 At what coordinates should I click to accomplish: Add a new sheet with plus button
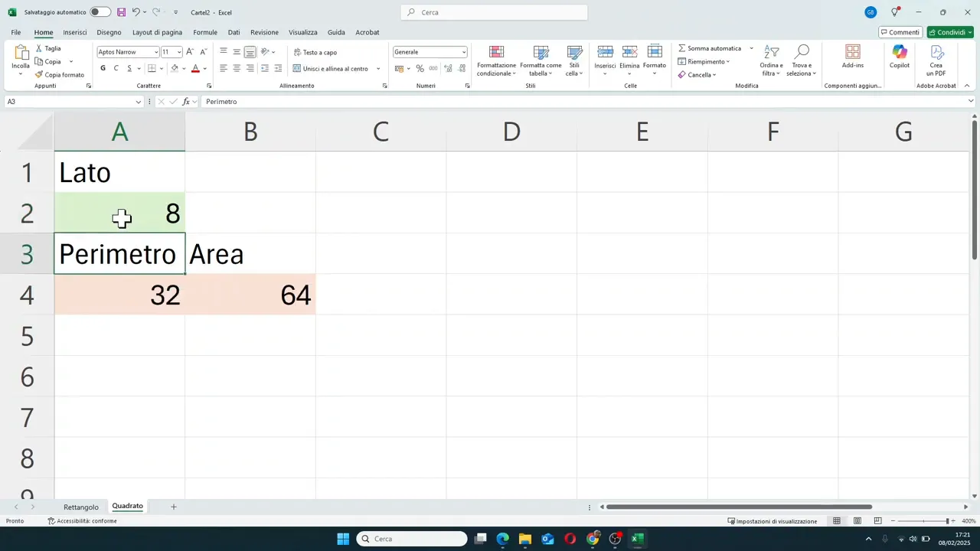point(174,507)
